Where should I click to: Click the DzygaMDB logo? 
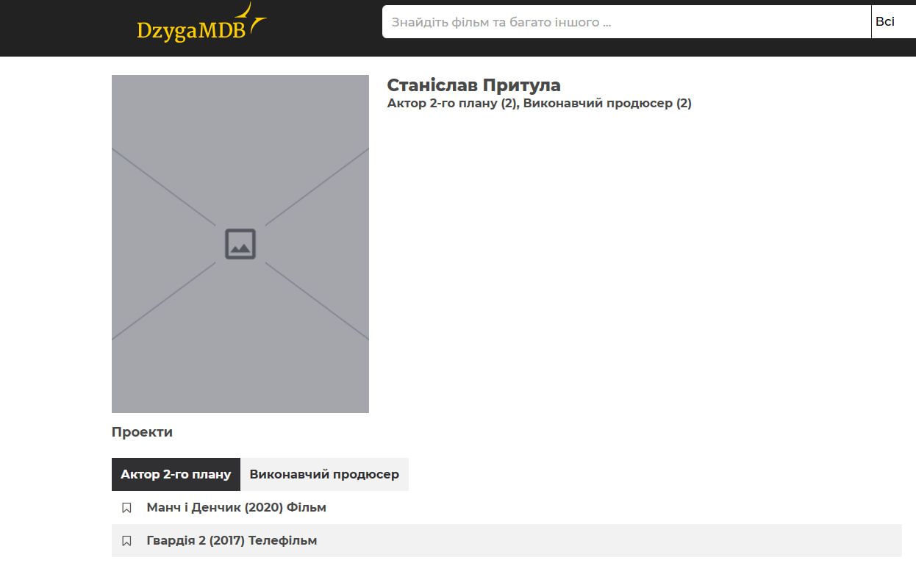click(191, 31)
